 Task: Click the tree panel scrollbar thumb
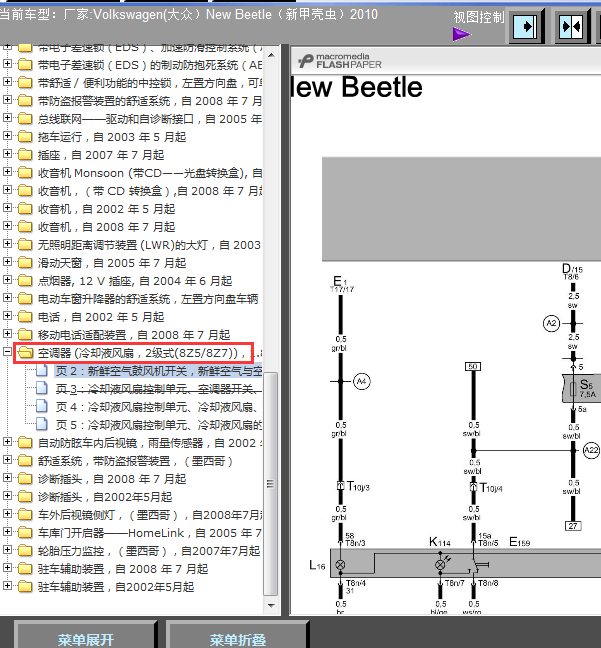coord(270,484)
